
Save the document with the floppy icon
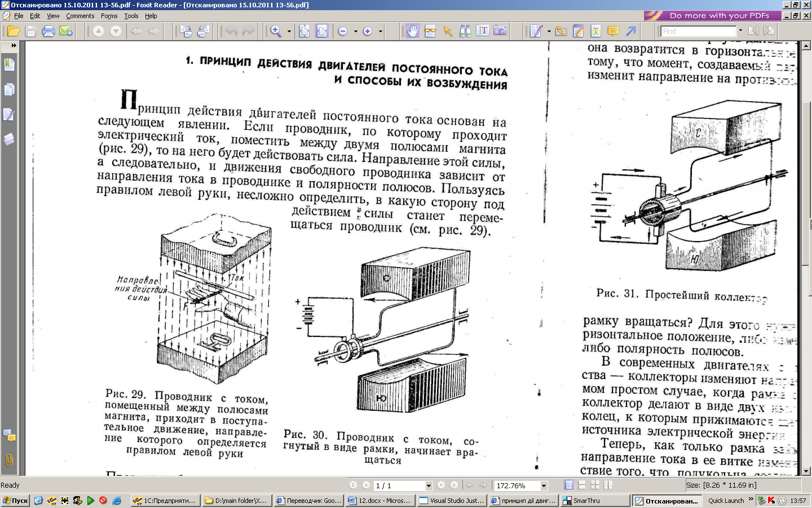[x=31, y=31]
